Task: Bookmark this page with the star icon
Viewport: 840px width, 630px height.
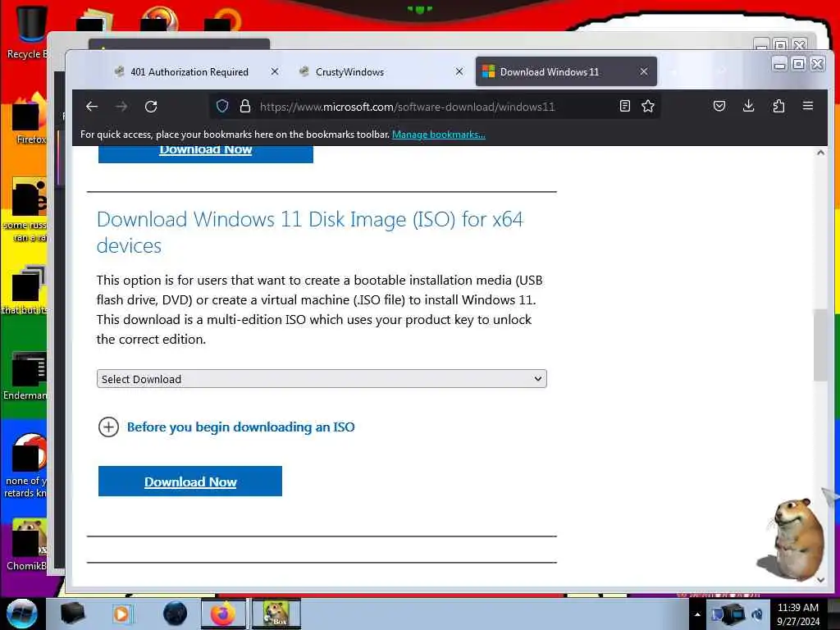Action: [648, 106]
